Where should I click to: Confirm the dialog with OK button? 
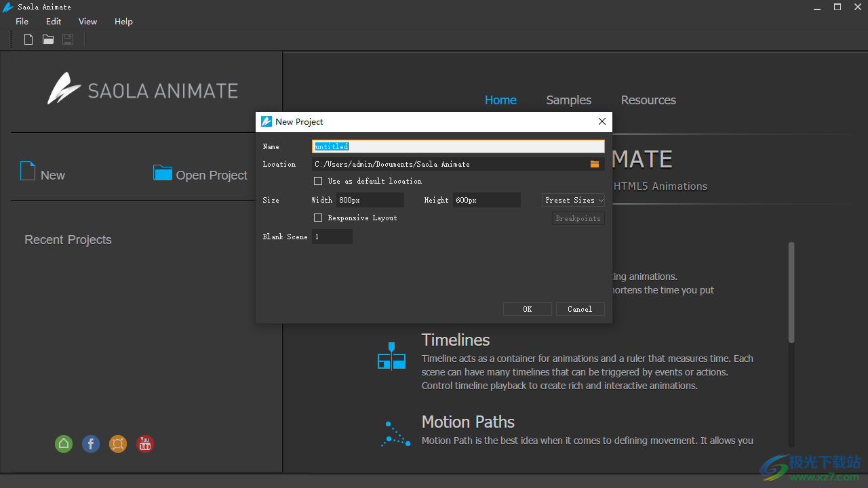tap(528, 309)
